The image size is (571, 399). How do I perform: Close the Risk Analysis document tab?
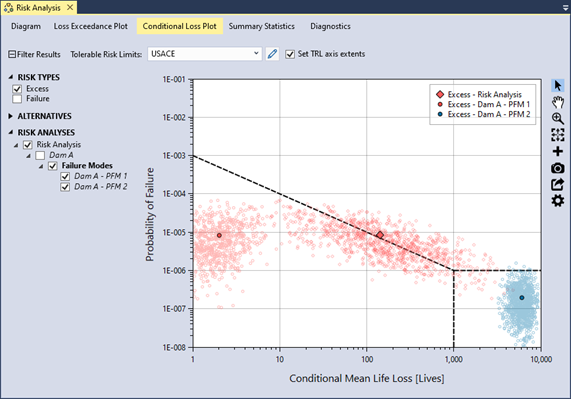[70, 7]
